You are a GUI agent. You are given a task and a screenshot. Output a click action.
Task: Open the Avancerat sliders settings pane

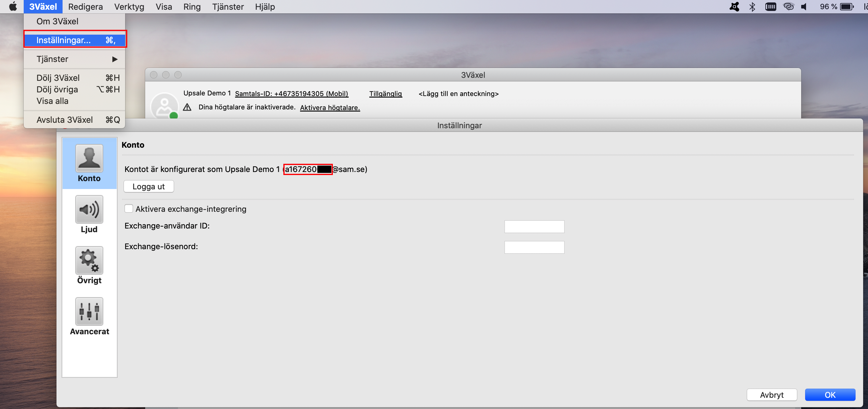[89, 316]
